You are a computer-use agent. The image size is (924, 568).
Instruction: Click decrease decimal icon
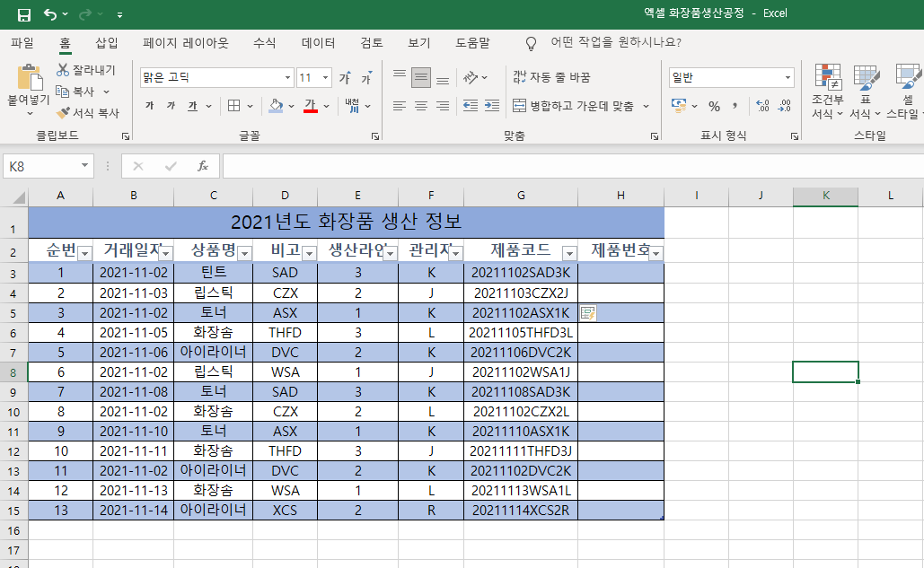pyautogui.click(x=784, y=106)
